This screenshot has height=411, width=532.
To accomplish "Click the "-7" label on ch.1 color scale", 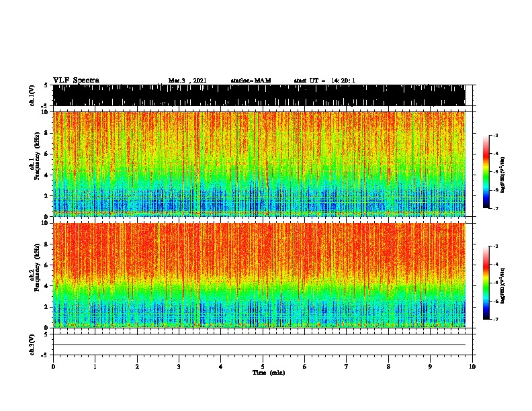I will [x=496, y=208].
